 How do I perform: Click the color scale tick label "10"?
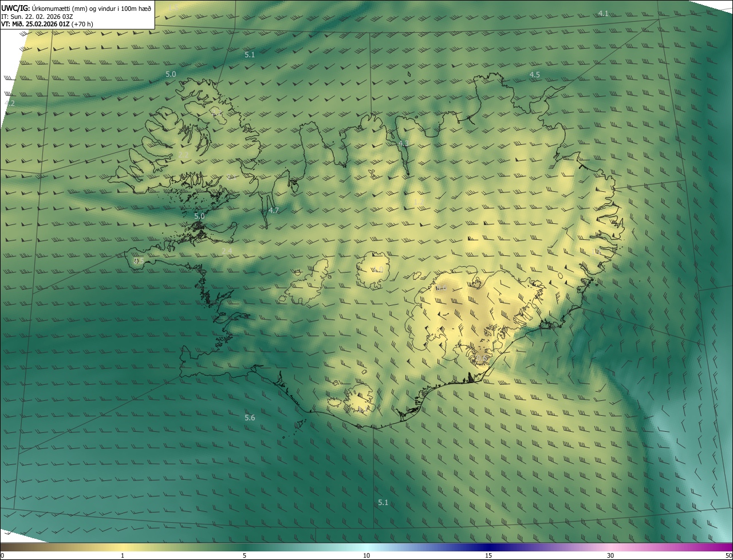[366, 556]
